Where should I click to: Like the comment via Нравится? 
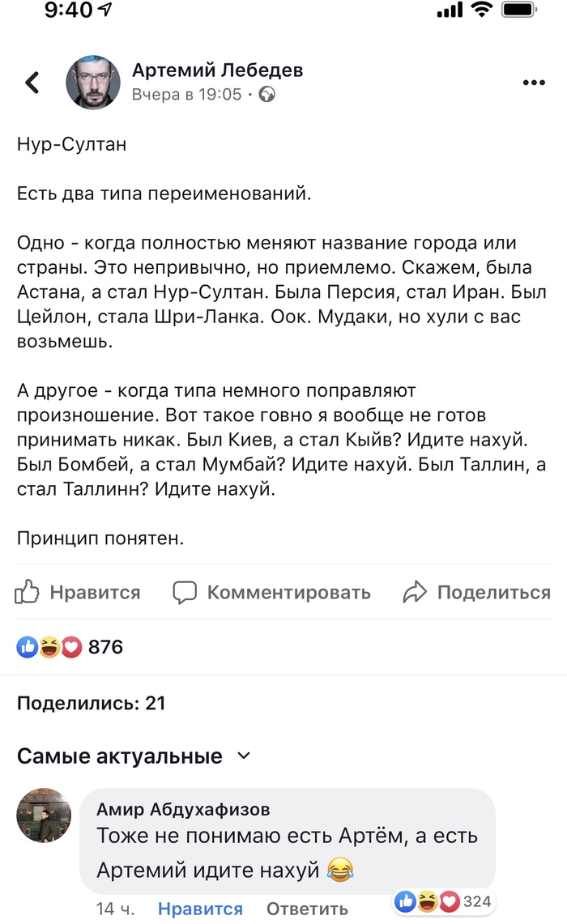[x=200, y=909]
